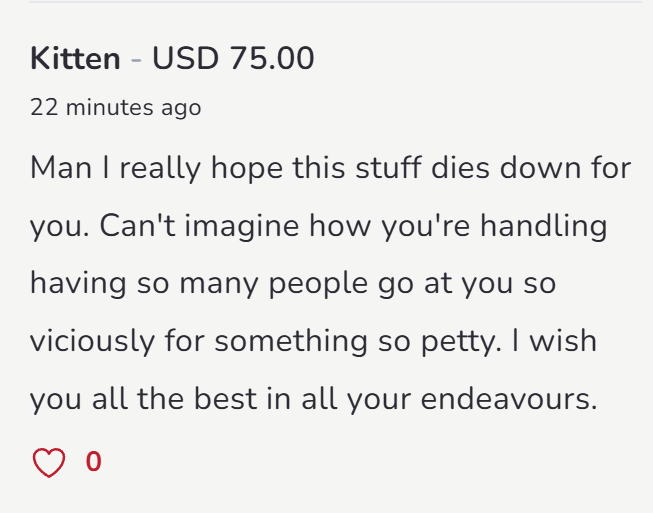Click the "USD" currency label
This screenshot has height=513, width=653.
pyautogui.click(x=186, y=59)
